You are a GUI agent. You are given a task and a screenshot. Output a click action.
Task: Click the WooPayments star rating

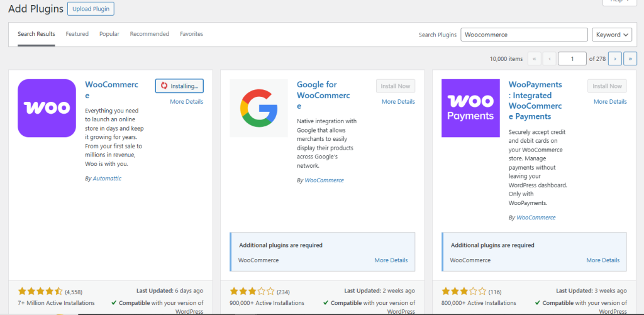click(x=464, y=292)
